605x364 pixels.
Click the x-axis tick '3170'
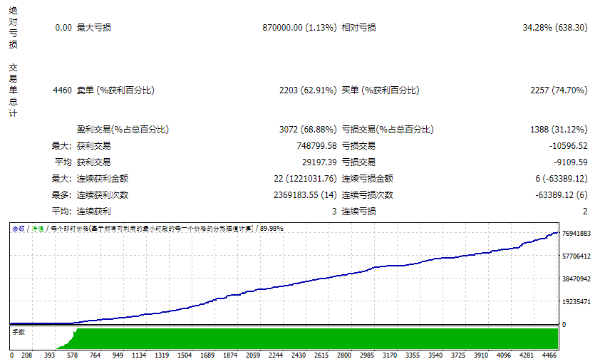[x=389, y=355]
